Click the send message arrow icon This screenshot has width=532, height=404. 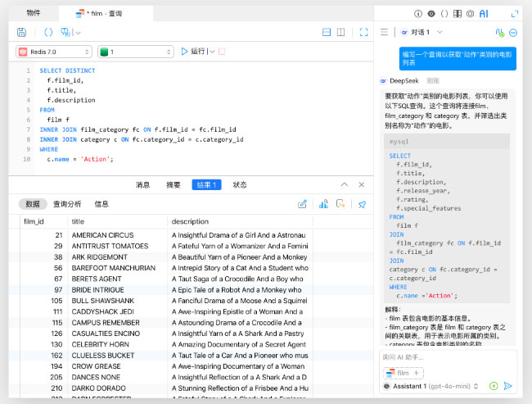[x=508, y=386]
